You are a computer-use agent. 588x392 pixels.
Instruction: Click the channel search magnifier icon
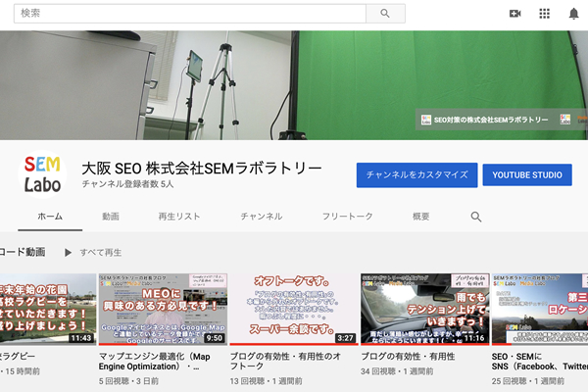(476, 217)
